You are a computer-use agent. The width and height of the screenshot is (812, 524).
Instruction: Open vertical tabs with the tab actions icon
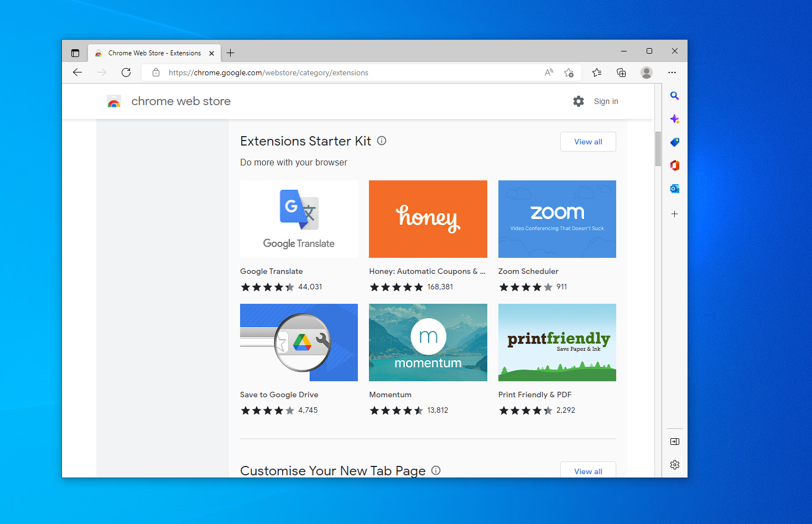click(75, 53)
